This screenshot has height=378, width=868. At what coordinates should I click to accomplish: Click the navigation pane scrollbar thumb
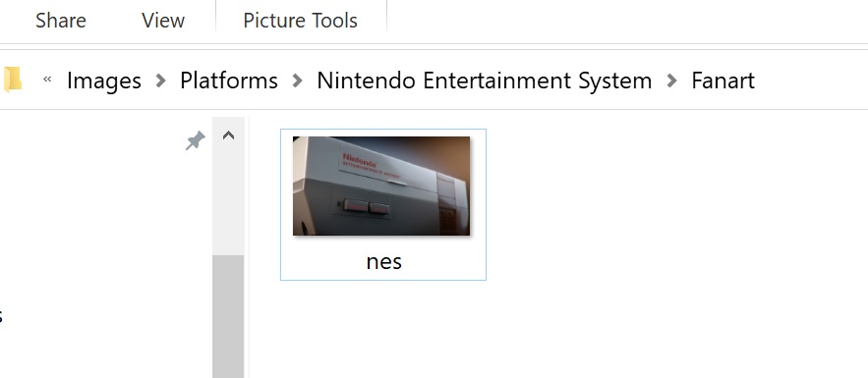point(228,316)
